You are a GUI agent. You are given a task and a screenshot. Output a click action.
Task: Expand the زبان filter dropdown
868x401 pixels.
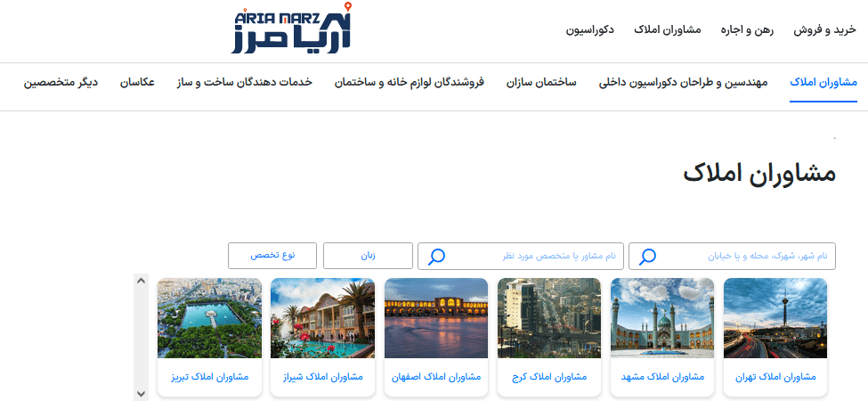pyautogui.click(x=369, y=256)
